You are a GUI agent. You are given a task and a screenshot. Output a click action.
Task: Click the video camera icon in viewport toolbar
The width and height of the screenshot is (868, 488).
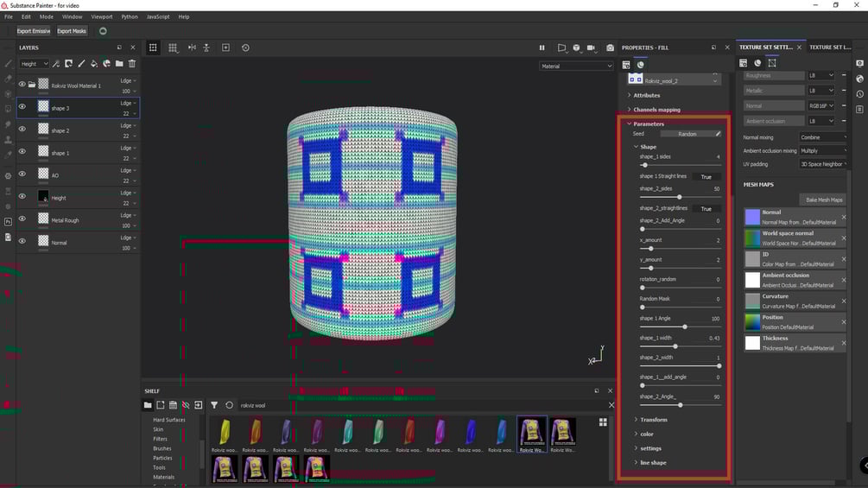[592, 48]
